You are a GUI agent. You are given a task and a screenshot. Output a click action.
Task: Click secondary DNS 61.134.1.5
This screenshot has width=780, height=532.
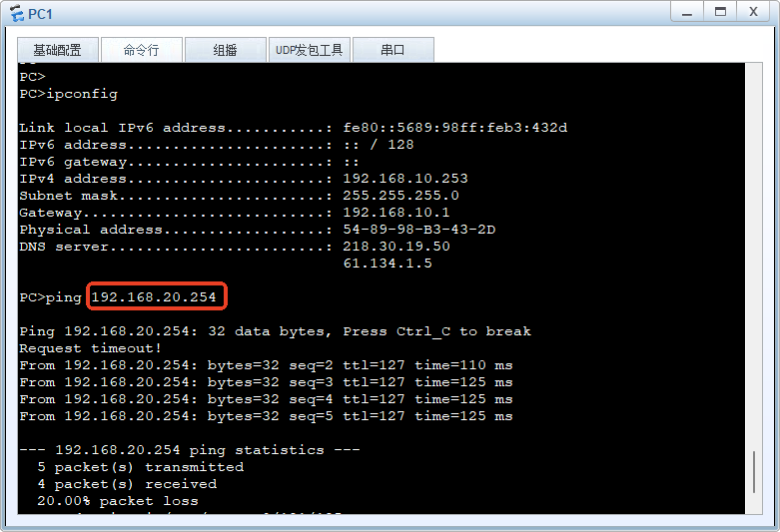[x=388, y=264]
